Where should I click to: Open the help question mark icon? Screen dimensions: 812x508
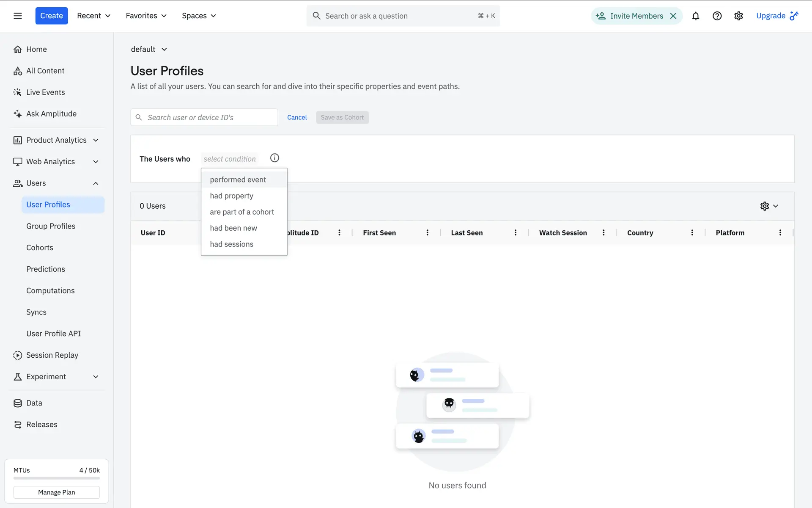(x=717, y=16)
